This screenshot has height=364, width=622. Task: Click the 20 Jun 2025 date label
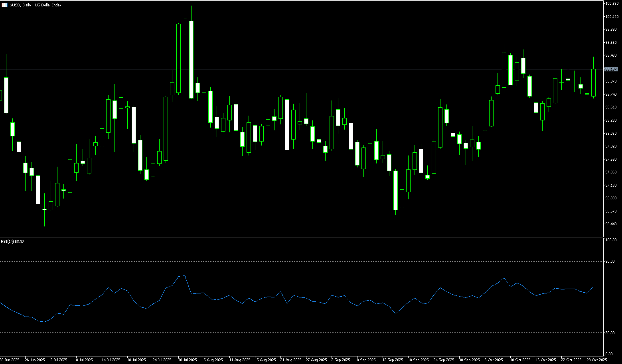(10, 360)
